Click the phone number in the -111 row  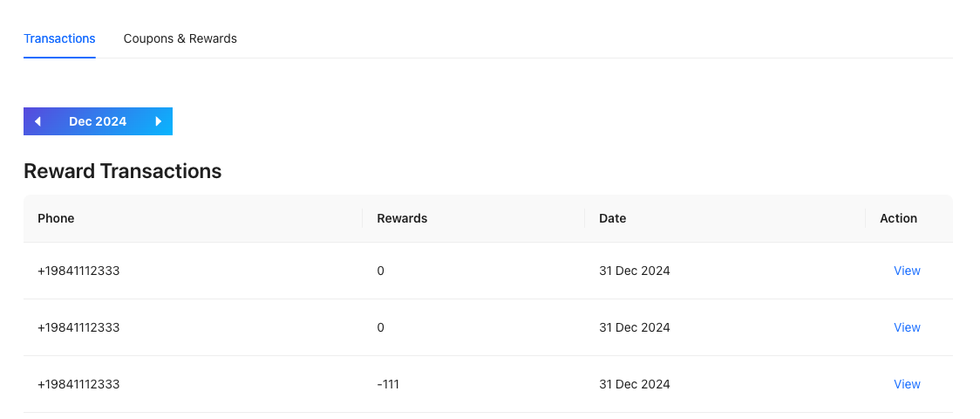[78, 384]
